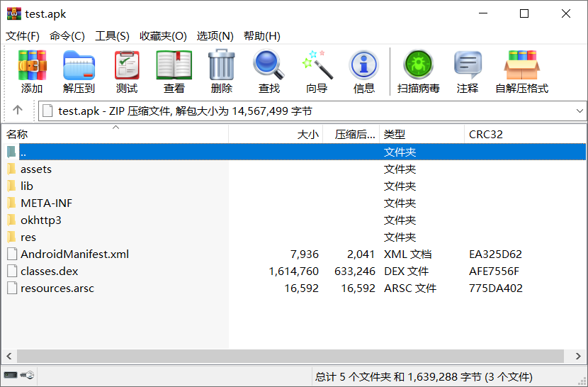Click the status bar total summary text
Screen dimensions: 588x387
[424, 376]
